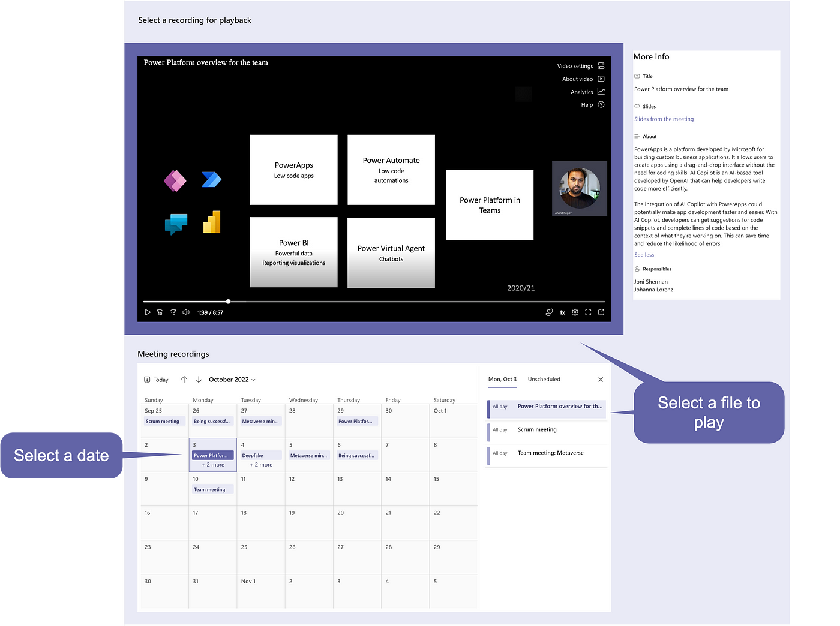Viewport: 840px width, 626px height.
Task: Select Power Platform overview recording in list
Action: pyautogui.click(x=547, y=409)
